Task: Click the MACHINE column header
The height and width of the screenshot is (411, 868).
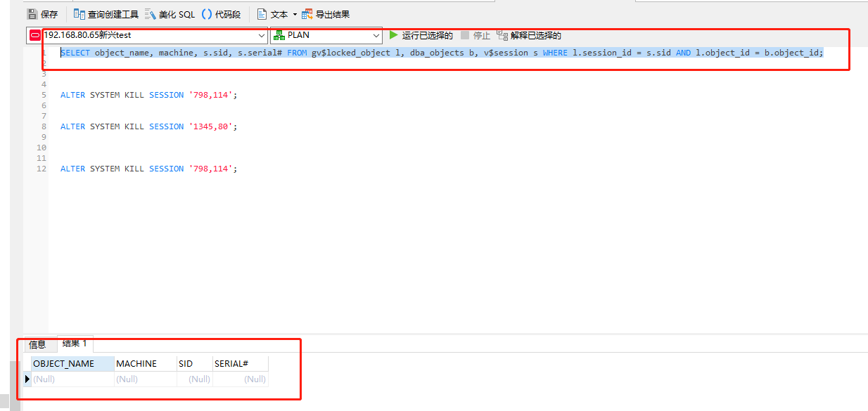Action: point(146,364)
